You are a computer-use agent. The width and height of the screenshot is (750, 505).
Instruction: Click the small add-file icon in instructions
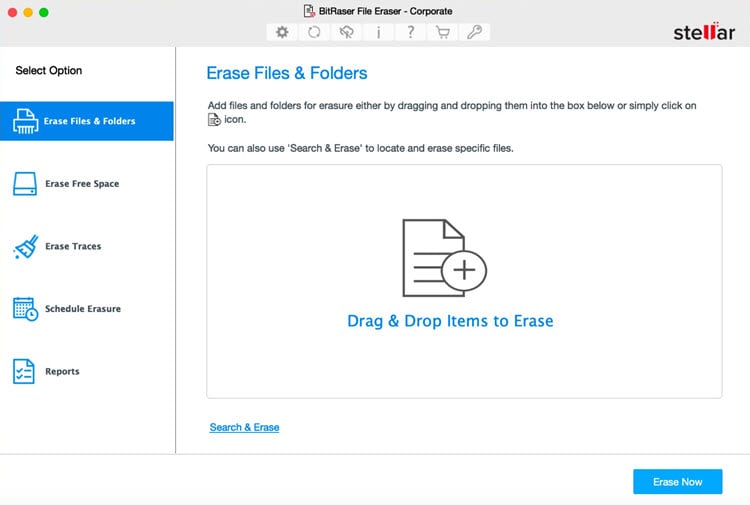[214, 120]
